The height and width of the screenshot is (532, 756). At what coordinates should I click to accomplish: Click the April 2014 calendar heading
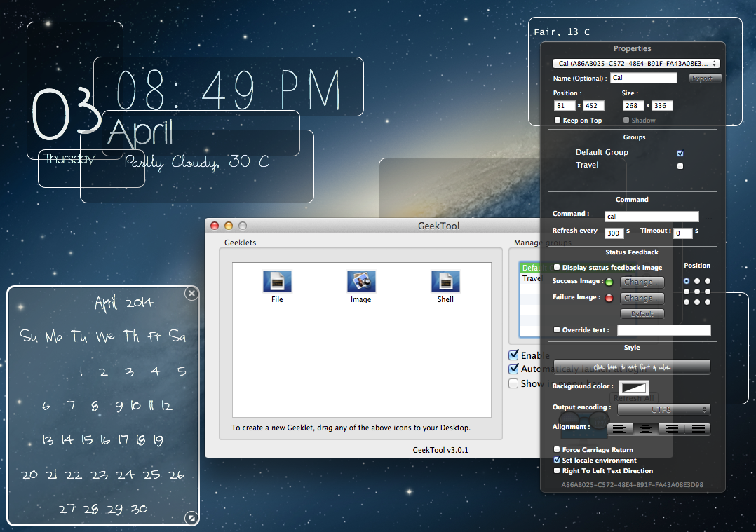click(x=124, y=303)
